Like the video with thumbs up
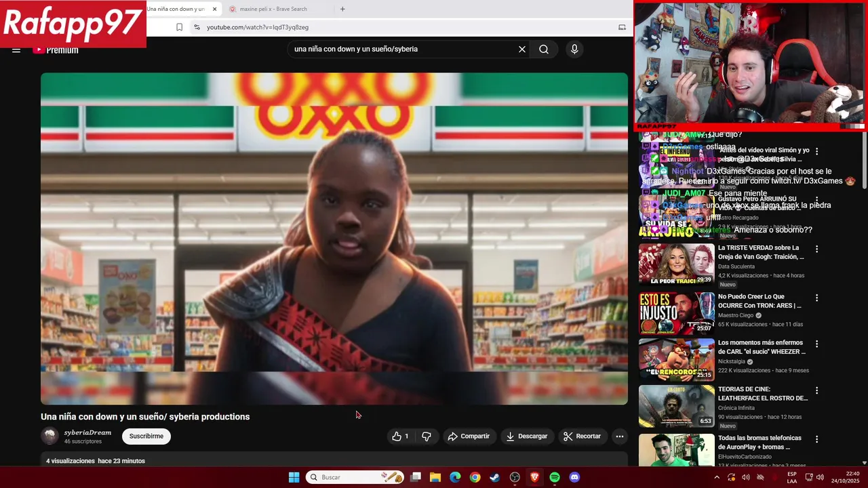 pos(400,436)
